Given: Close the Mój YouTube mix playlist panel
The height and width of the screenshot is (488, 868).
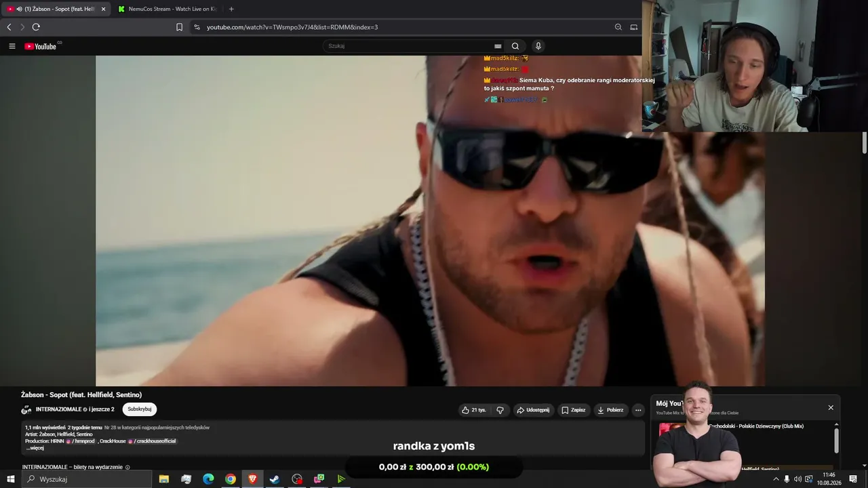Looking at the screenshot, I should pos(831,407).
